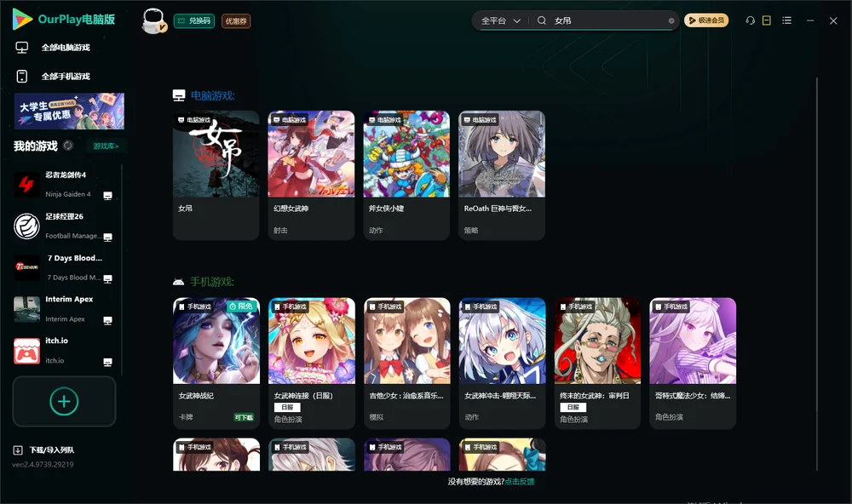Open the 女武神战纪 mobile game card
The image size is (852, 504).
click(216, 363)
